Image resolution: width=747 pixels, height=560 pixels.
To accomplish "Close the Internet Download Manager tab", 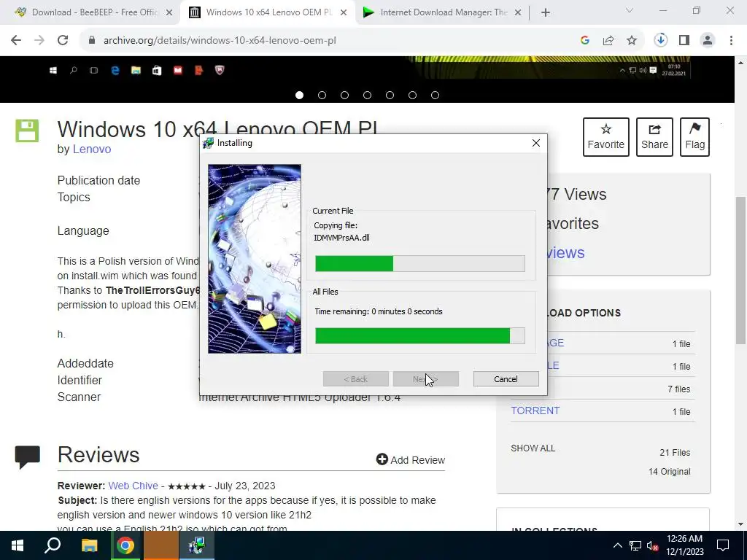I will [x=518, y=13].
